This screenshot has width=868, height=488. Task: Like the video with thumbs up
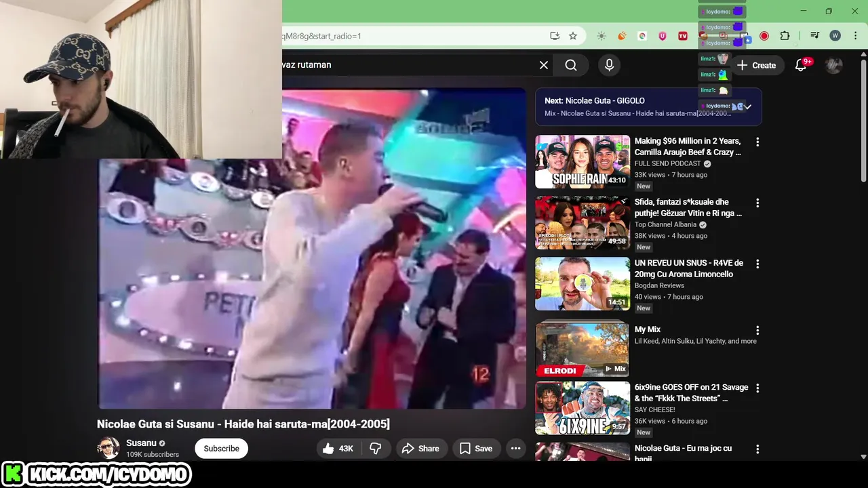338,449
